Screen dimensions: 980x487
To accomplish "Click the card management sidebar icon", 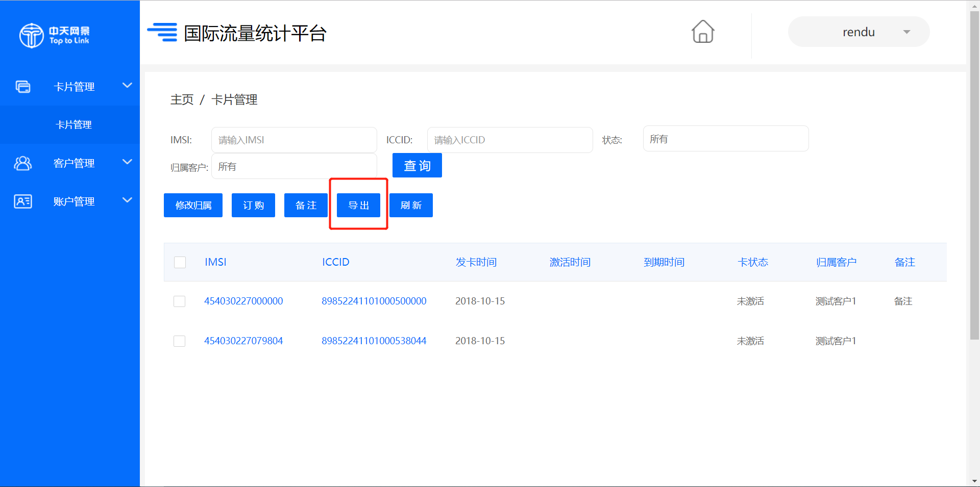I will pos(23,87).
